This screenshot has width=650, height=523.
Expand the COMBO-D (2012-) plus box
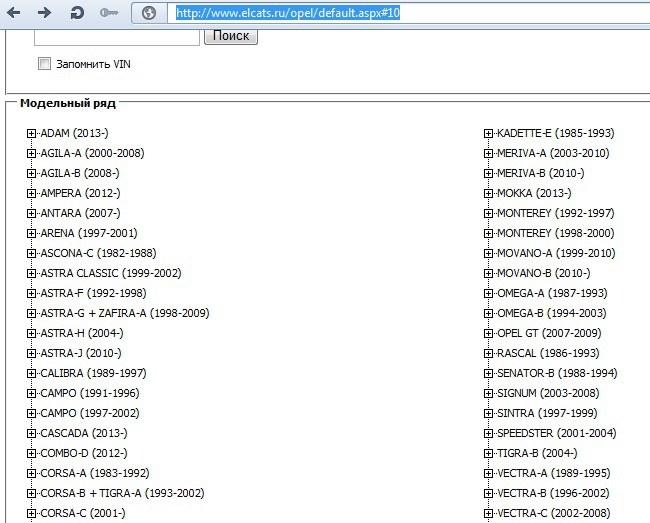click(32, 453)
